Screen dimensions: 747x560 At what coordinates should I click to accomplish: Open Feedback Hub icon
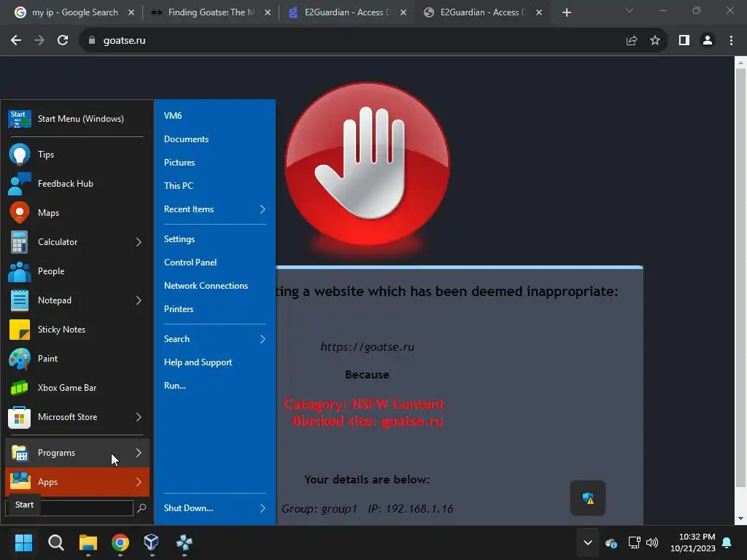tap(20, 184)
